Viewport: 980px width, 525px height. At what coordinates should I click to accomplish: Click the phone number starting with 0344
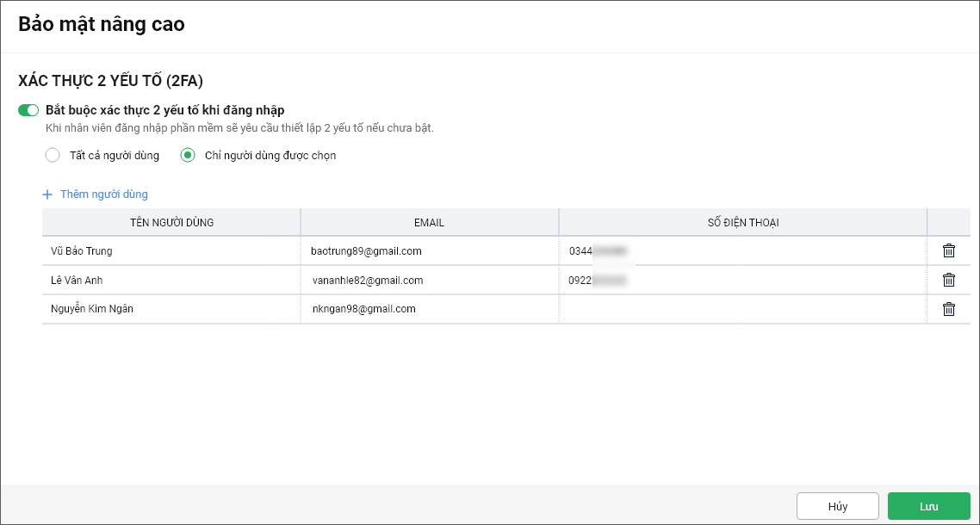(x=598, y=251)
